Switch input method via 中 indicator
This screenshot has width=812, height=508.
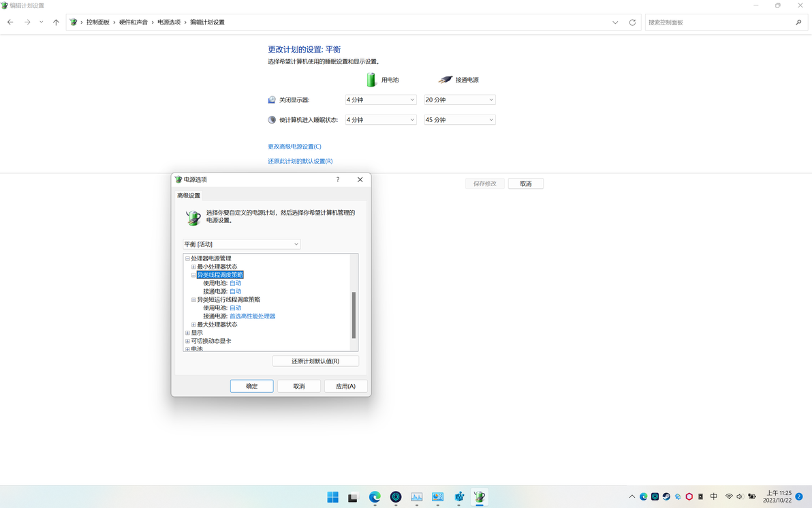[x=714, y=496]
